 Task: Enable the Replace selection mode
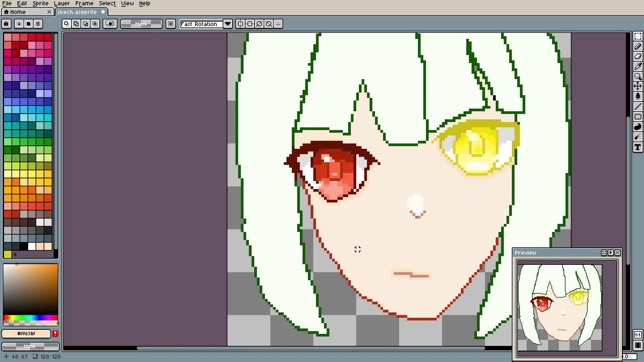(x=67, y=24)
